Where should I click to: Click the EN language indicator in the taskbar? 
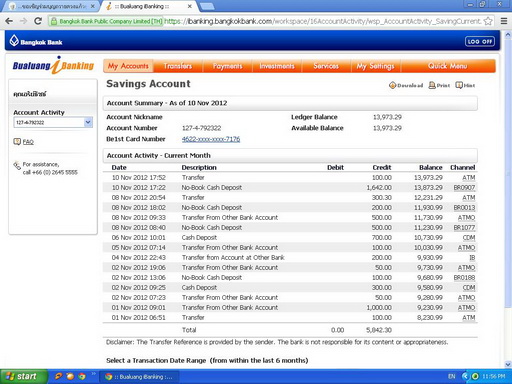pyautogui.click(x=451, y=377)
